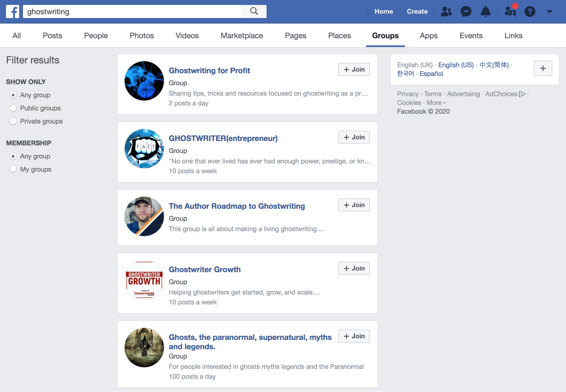The width and height of the screenshot is (566, 392).
Task: Open the groups quick-access icon with red badge
Action: click(x=510, y=11)
